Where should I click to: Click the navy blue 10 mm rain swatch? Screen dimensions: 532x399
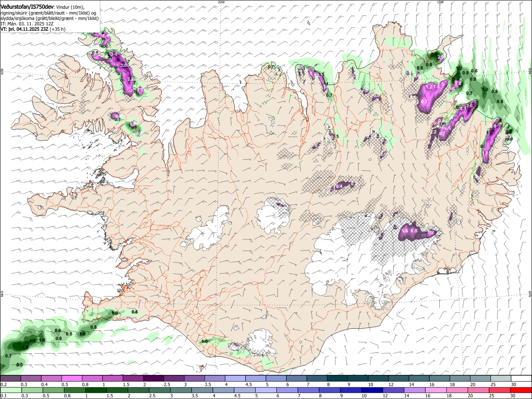(372, 390)
